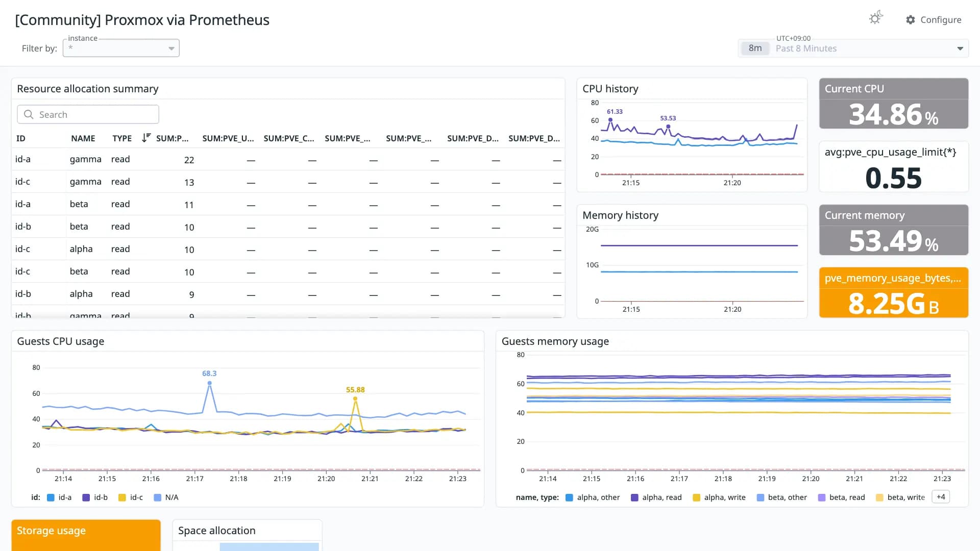Click the Current memory 53.49% widget
This screenshot has width=980, height=551.
tap(894, 230)
